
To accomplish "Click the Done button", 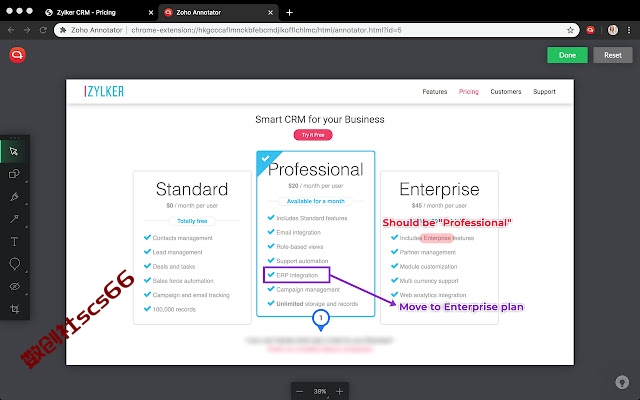I will point(567,55).
